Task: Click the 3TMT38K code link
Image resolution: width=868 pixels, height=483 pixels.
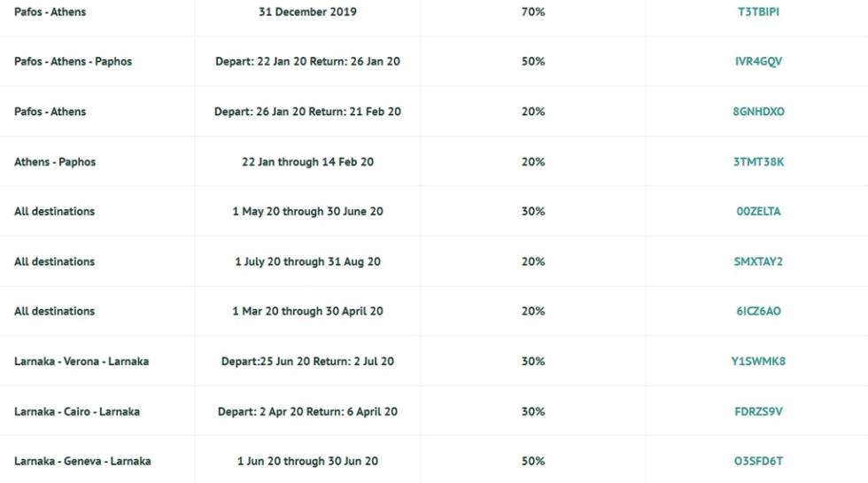Action: (x=758, y=161)
